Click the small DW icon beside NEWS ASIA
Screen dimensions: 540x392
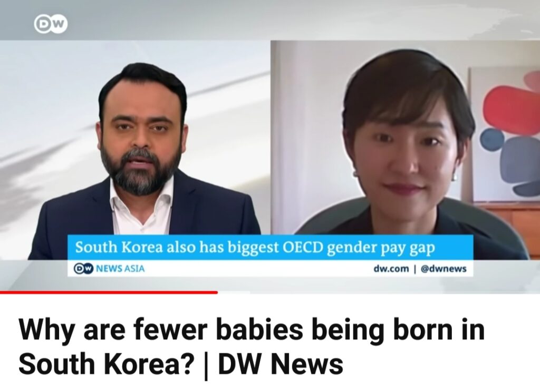[84, 268]
